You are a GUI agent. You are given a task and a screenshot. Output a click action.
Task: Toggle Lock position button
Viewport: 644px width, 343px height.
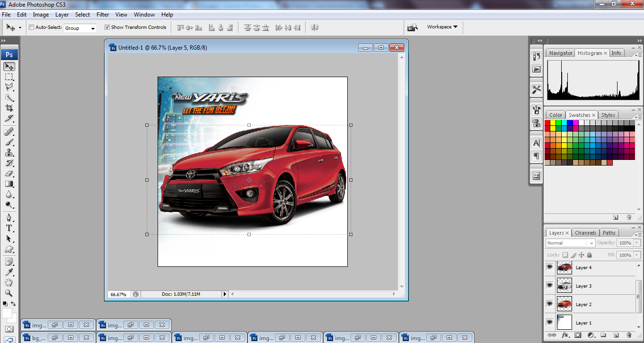(582, 255)
